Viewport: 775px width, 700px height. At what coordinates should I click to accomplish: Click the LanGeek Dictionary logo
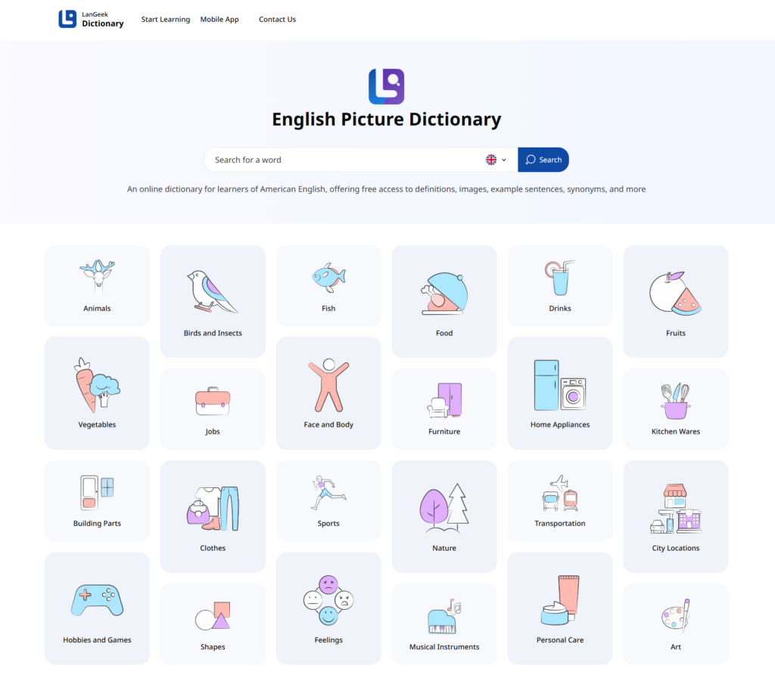(90, 20)
